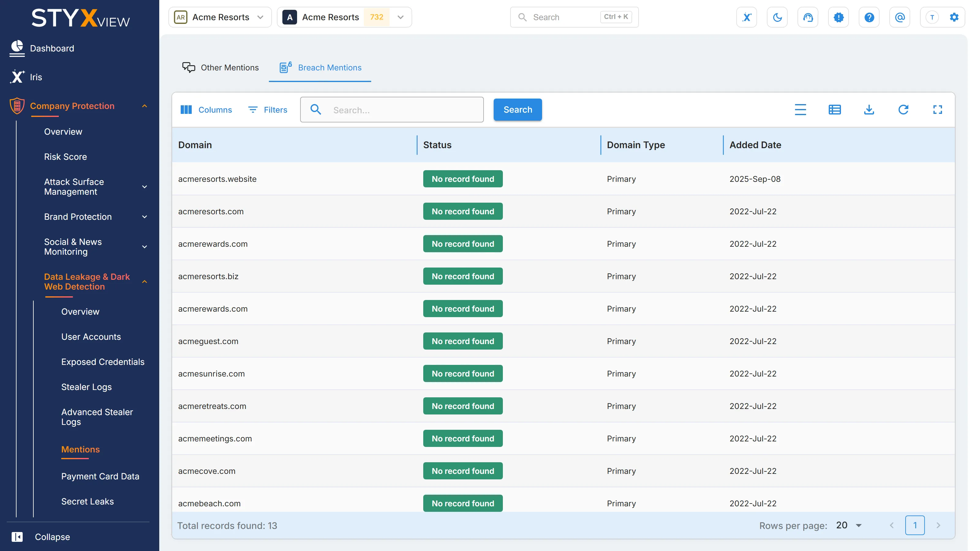The image size is (980, 551).
Task: Click the user avatar T icon
Action: pyautogui.click(x=932, y=17)
